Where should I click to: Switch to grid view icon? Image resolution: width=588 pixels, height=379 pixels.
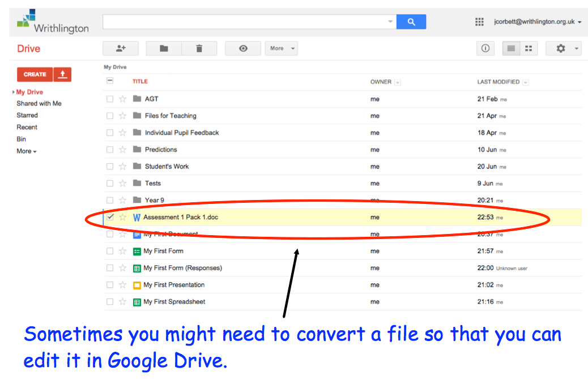click(529, 48)
